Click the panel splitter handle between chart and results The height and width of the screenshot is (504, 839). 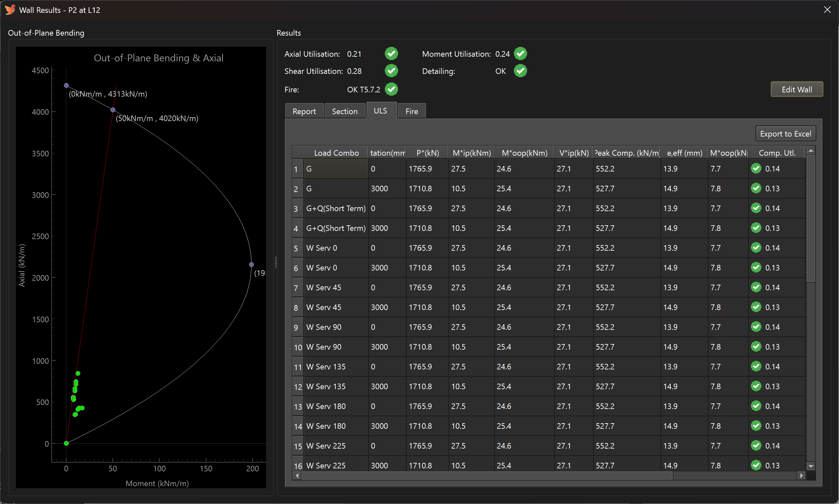click(276, 262)
